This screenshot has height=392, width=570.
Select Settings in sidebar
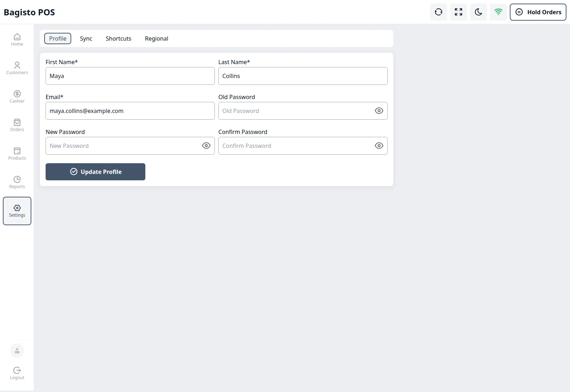tap(17, 211)
